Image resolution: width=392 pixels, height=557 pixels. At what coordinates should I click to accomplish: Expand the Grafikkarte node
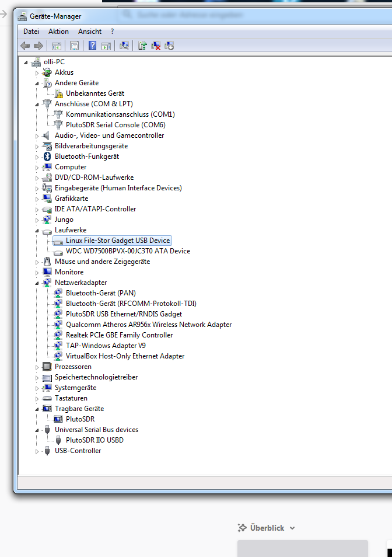pos(37,199)
